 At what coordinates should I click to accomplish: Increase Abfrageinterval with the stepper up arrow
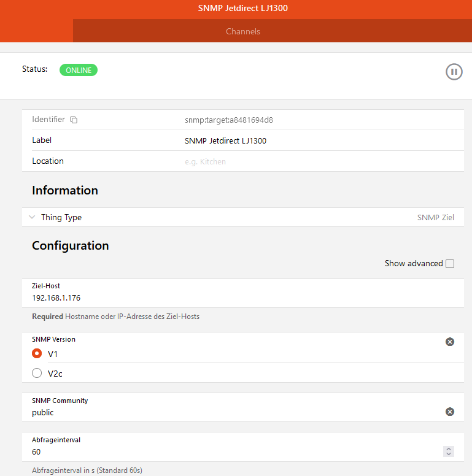point(449,449)
